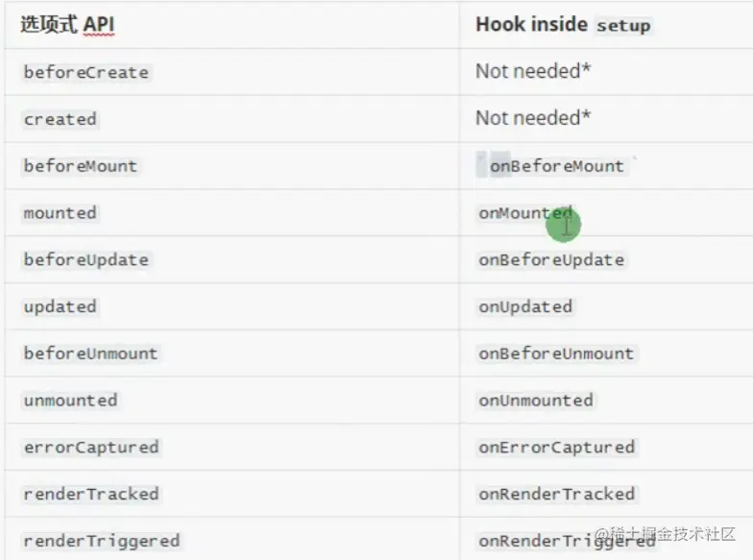
Task: Select the beforeUpdate code label
Action: tap(86, 260)
